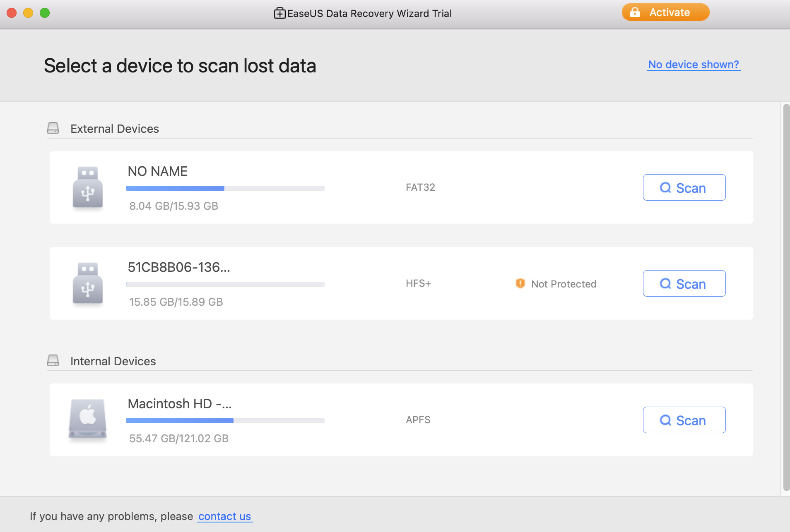This screenshot has height=532, width=790.
Task: Click the 51CB8B06-136... USB drive icon
Action: [x=88, y=283]
